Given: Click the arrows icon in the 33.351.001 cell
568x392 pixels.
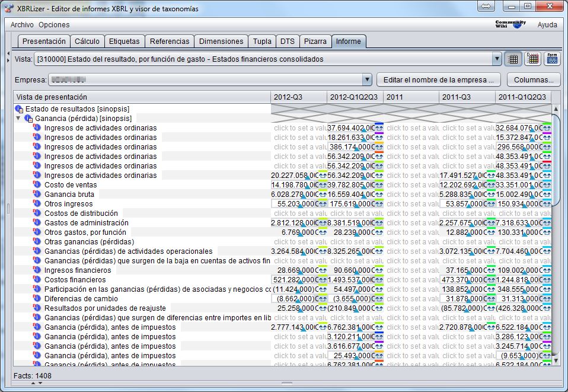Looking at the screenshot, I should coord(547,185).
